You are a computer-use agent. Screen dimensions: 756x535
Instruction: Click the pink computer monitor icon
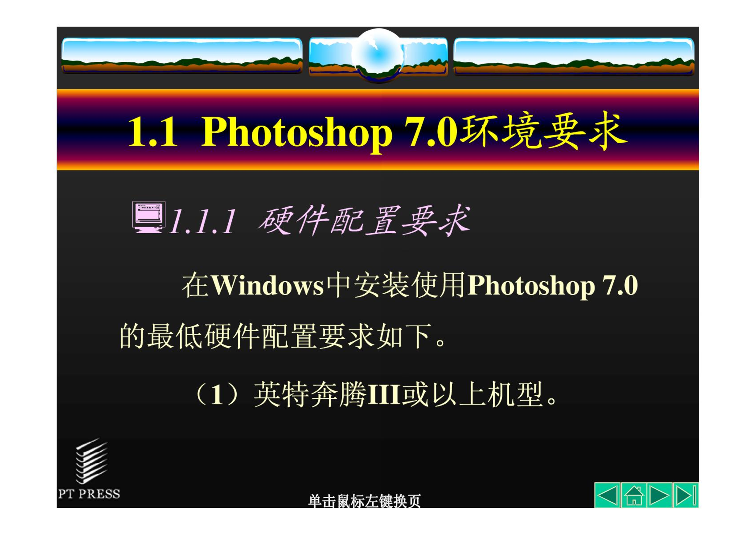click(x=149, y=217)
